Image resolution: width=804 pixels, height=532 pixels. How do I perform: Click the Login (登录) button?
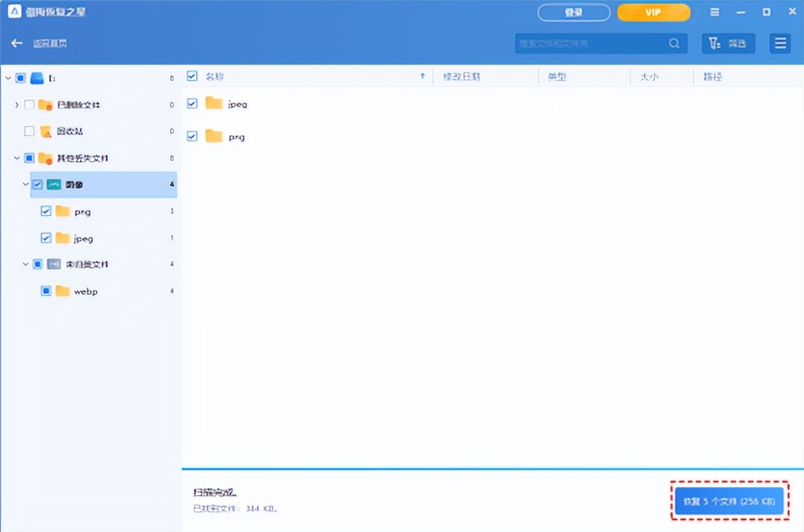pos(574,13)
